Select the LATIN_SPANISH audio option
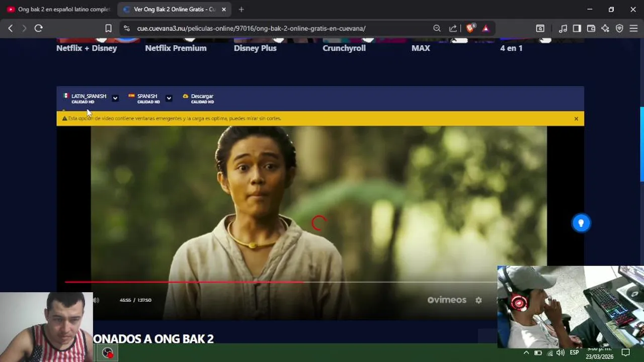 [85, 99]
